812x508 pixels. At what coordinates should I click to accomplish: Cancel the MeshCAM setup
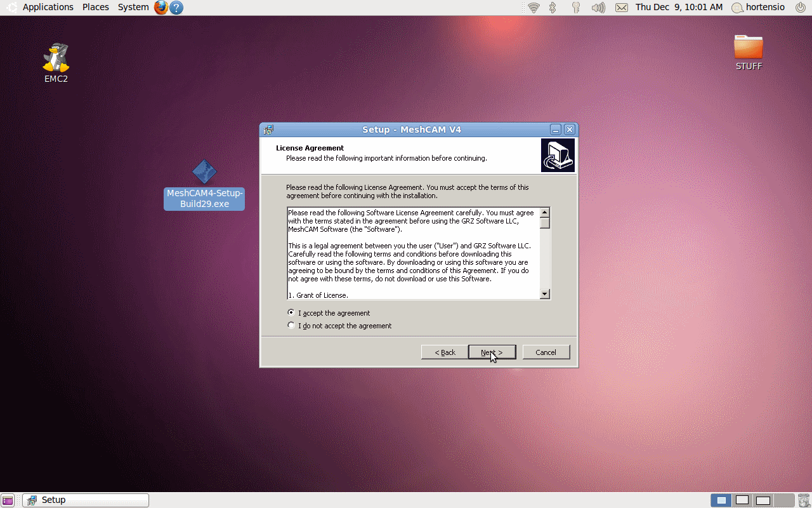tap(546, 352)
